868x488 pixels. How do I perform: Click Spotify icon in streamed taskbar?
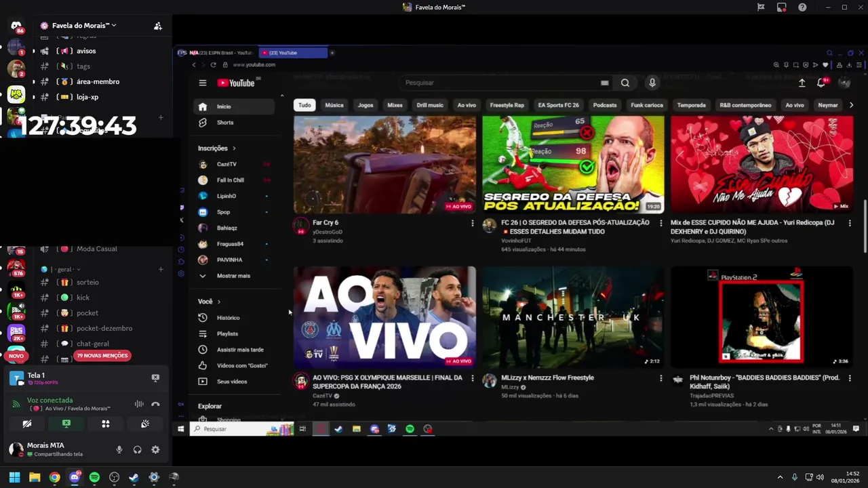click(x=410, y=429)
